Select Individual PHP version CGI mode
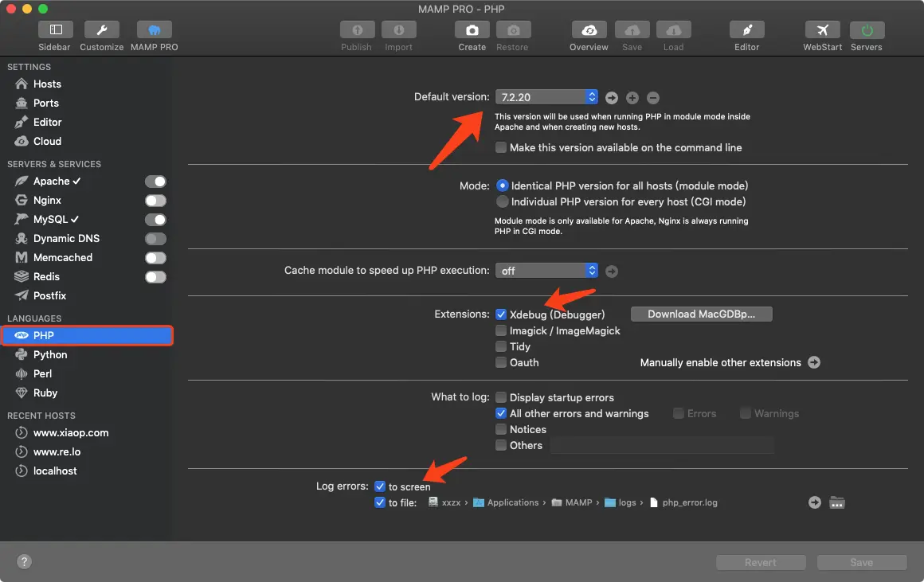The height and width of the screenshot is (582, 924). pos(502,201)
